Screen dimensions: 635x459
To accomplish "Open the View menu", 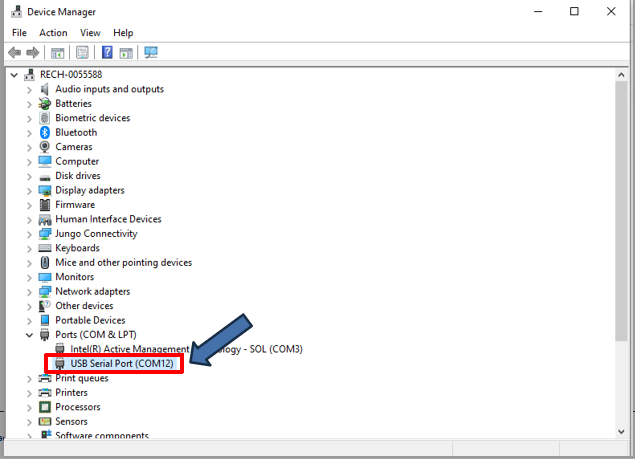I will click(x=90, y=33).
